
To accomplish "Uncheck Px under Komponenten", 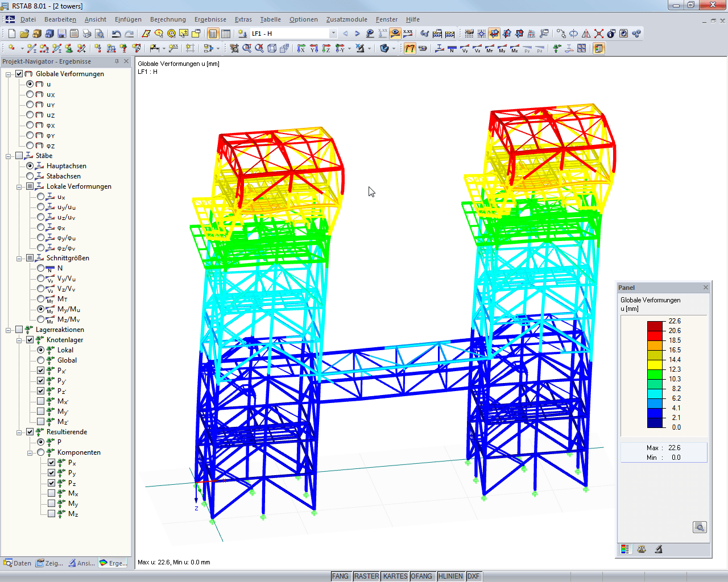I will (x=52, y=463).
